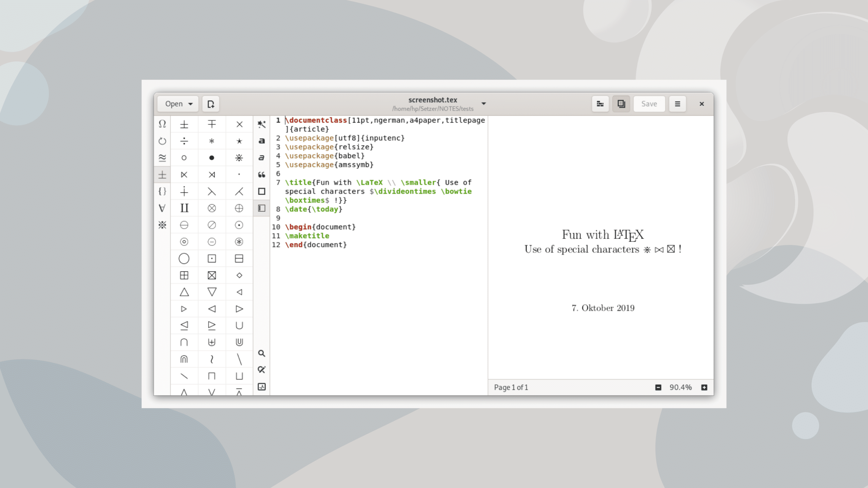The image size is (868, 488).
Task: Insert the cap intersection symbol
Action: click(x=184, y=342)
